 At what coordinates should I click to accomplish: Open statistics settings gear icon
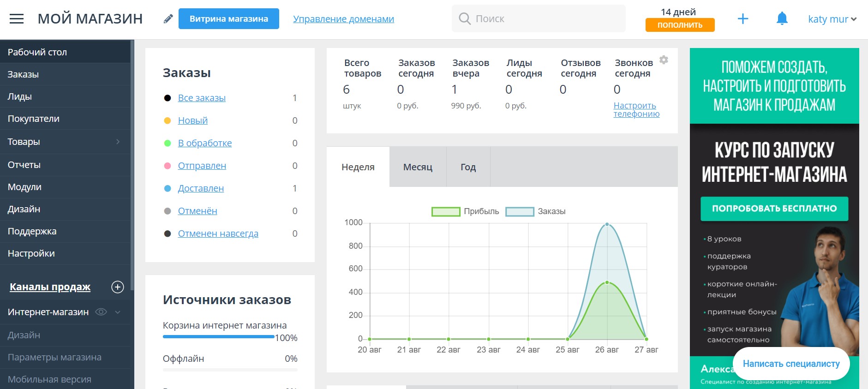tap(664, 60)
